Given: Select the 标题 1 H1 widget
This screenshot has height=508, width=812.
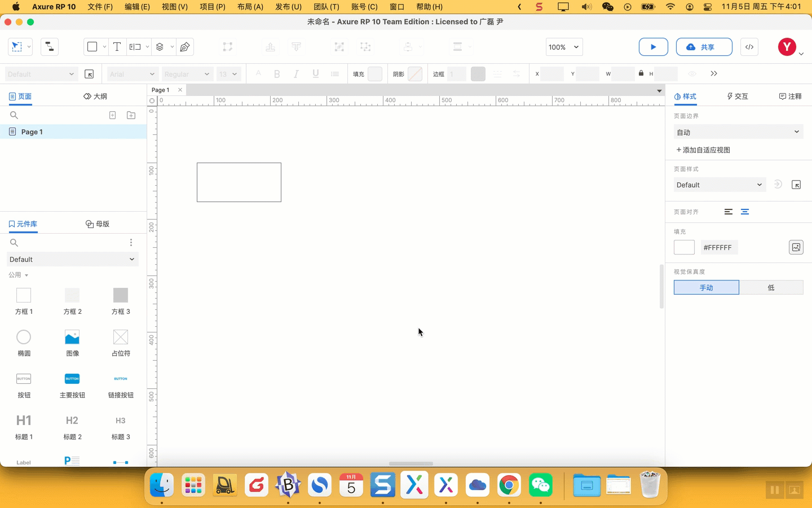Looking at the screenshot, I should pos(24,426).
